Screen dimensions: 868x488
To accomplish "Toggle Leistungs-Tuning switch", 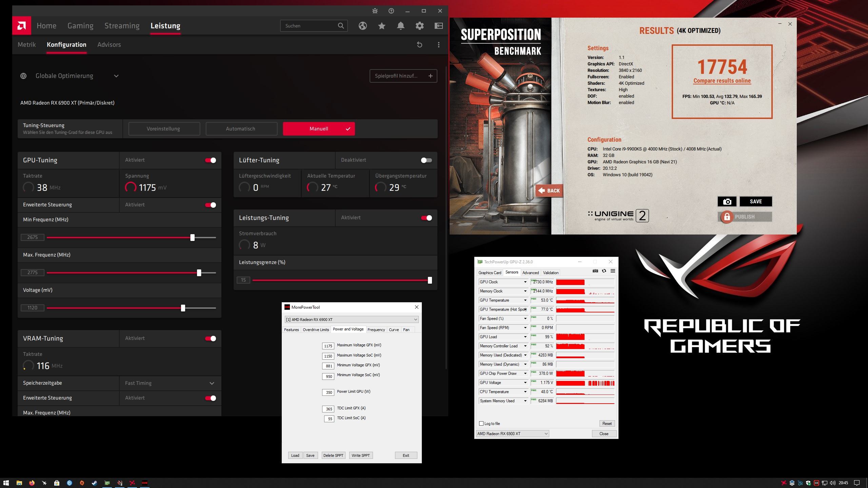I will [426, 218].
